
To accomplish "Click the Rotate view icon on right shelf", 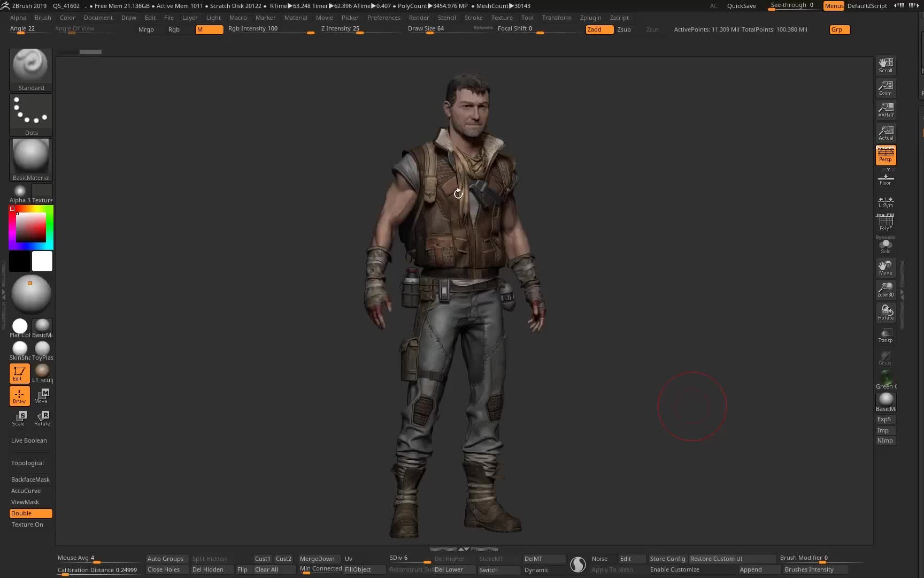I will (885, 312).
